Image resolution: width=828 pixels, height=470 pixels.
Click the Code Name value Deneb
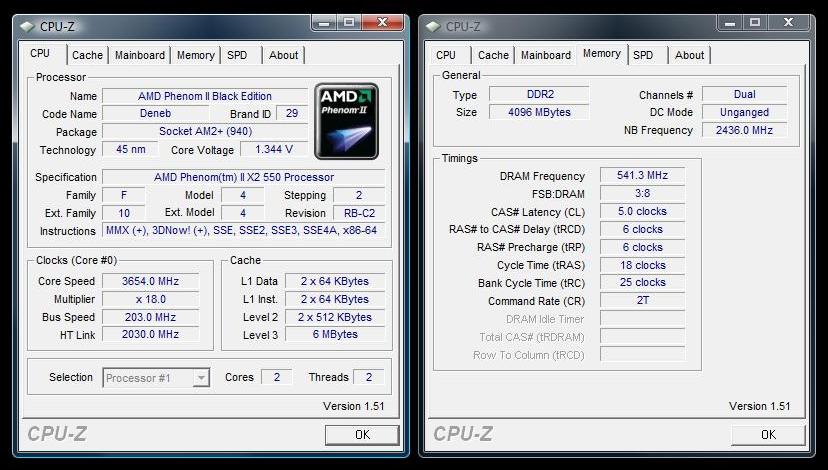[x=155, y=114]
